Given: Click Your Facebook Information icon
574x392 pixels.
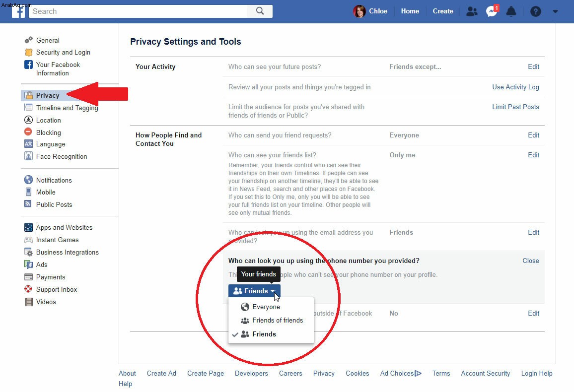Looking at the screenshot, I should click(29, 65).
